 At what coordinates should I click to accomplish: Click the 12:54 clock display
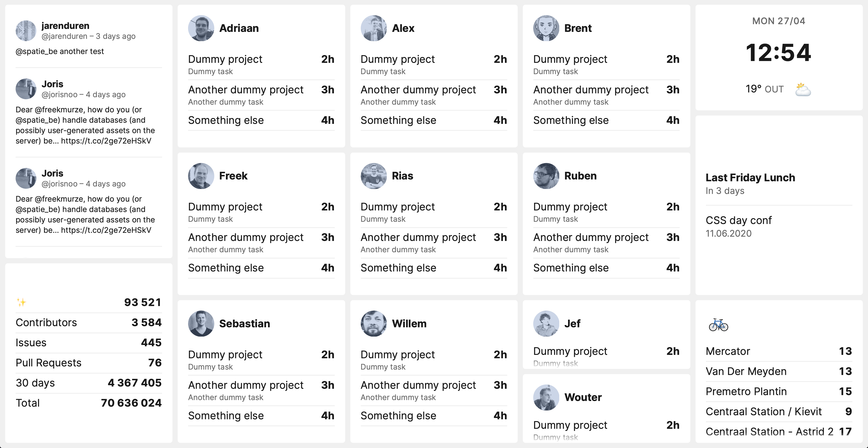[x=778, y=53]
